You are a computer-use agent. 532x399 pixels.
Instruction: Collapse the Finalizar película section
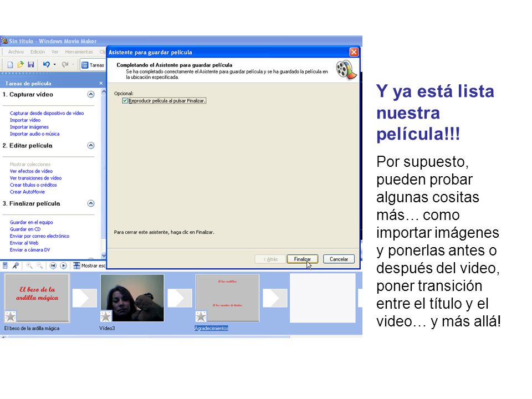click(x=90, y=203)
